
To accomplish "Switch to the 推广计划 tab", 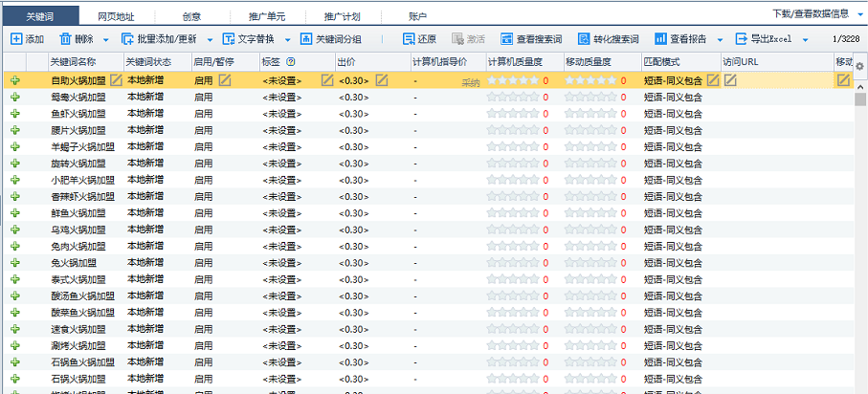I will click(x=344, y=16).
